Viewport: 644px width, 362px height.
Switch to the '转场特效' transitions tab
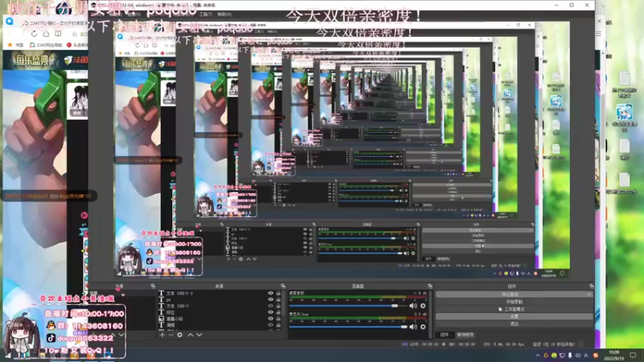coord(465,335)
